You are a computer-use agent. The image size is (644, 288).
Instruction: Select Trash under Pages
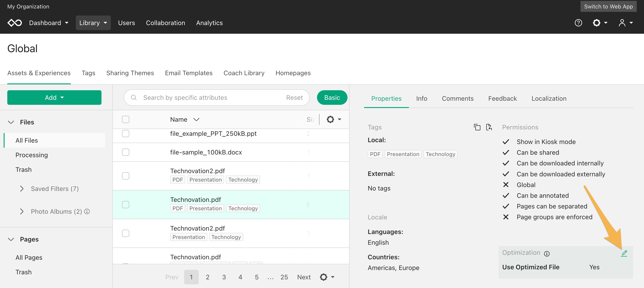pos(23,272)
